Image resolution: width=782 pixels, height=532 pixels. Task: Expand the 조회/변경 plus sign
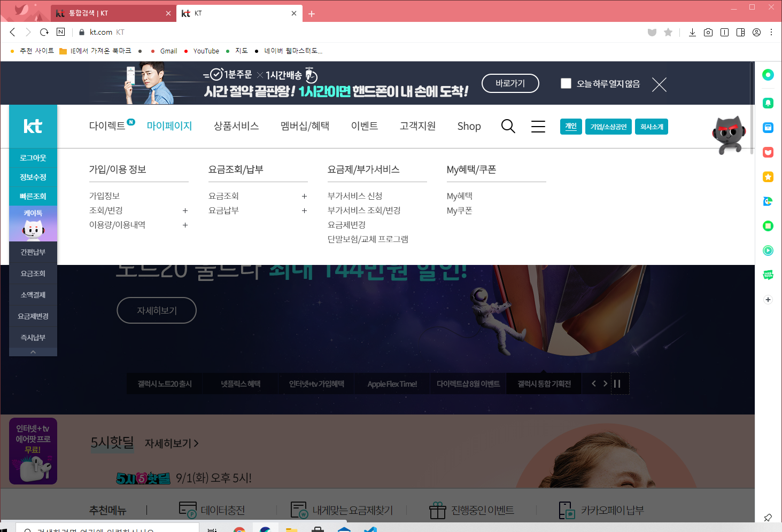tap(185, 210)
